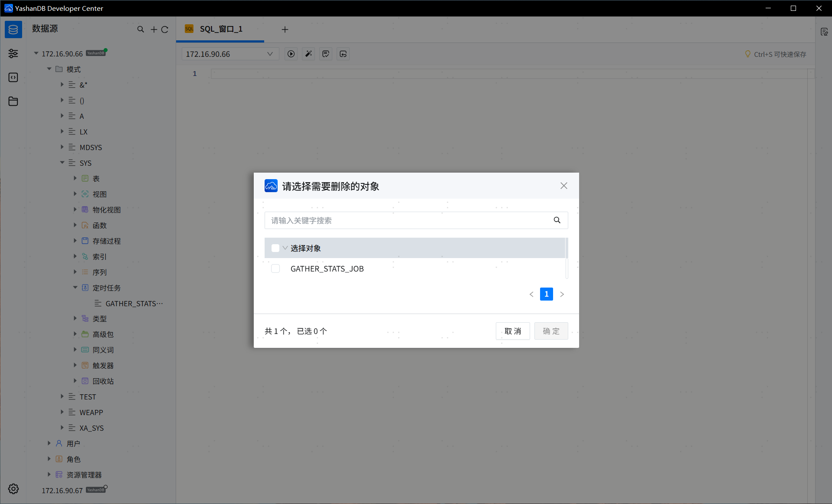Image resolution: width=832 pixels, height=504 pixels.
Task: Click the comment toolbar icon in SQL window
Action: point(326,54)
